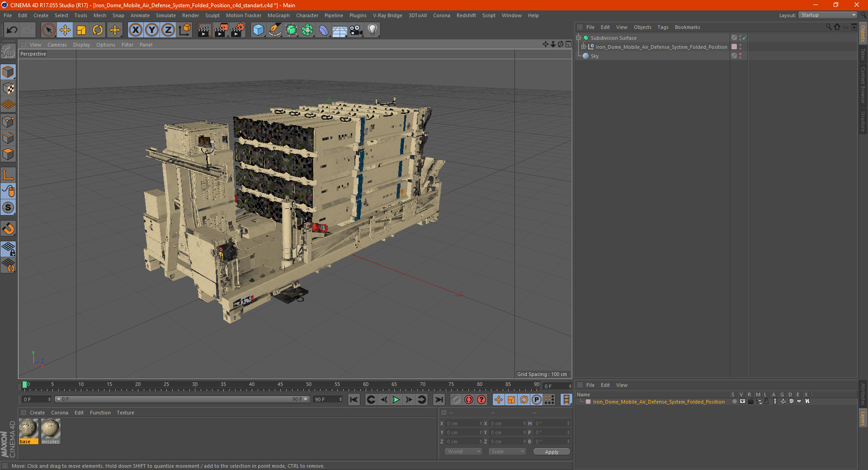
Task: Go to end of animation
Action: pos(439,399)
